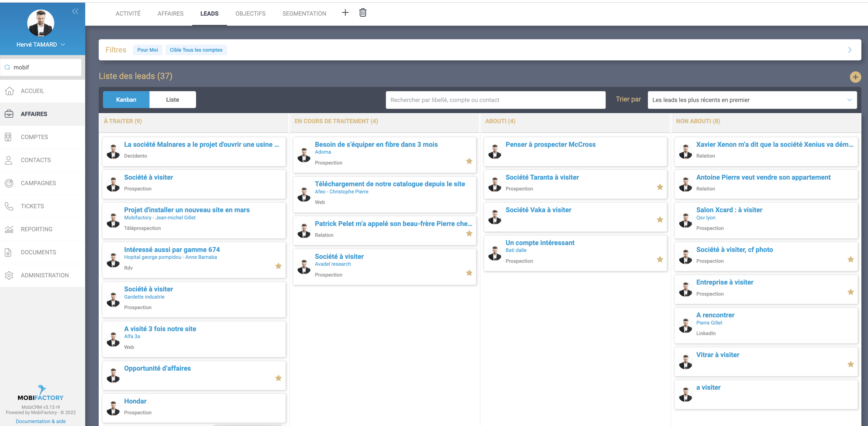Collapse sidebar with double-chevron icon
Screen dimensions: 868x426
75,11
